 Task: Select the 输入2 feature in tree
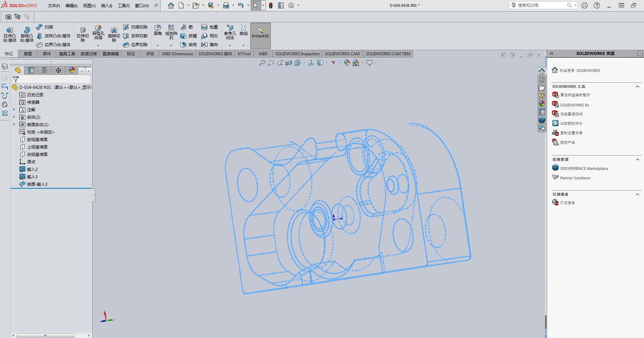(x=32, y=169)
